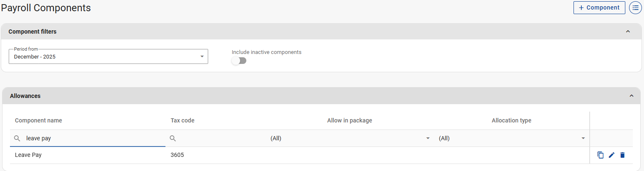Click the Allow in package column header

[x=350, y=120]
